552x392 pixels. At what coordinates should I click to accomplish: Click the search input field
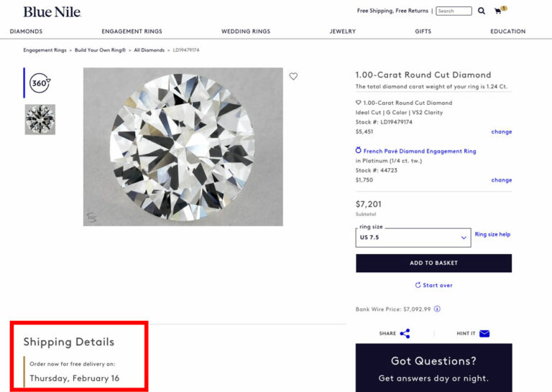454,11
